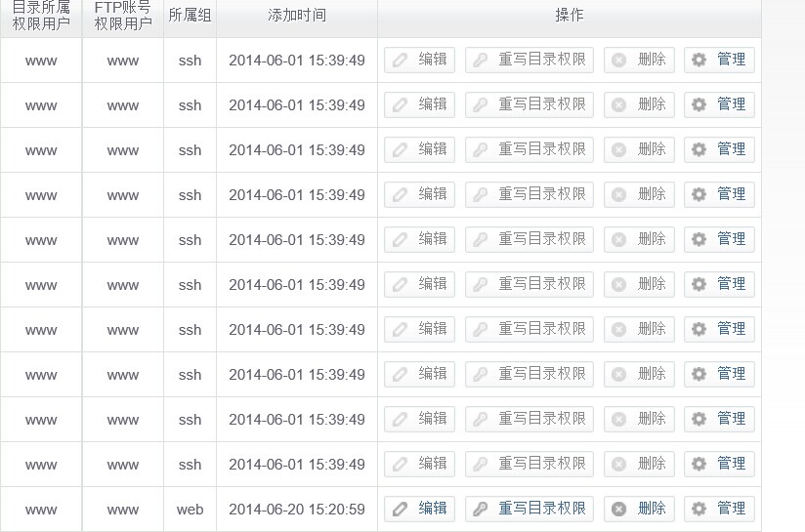Click the gear icon in the first table row

pyautogui.click(x=699, y=60)
